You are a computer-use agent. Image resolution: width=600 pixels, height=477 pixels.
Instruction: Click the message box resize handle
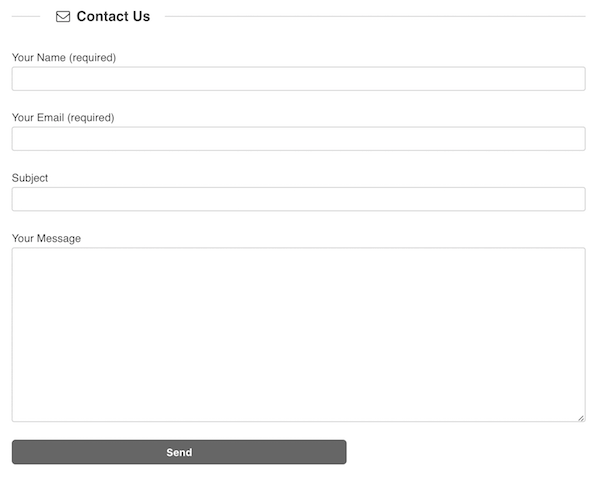[x=581, y=418]
